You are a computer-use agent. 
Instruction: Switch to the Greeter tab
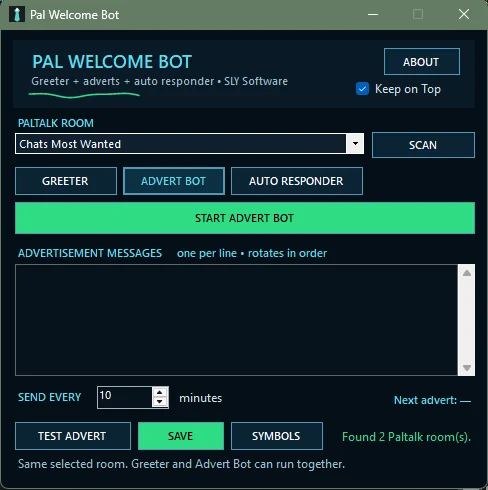[x=66, y=181]
